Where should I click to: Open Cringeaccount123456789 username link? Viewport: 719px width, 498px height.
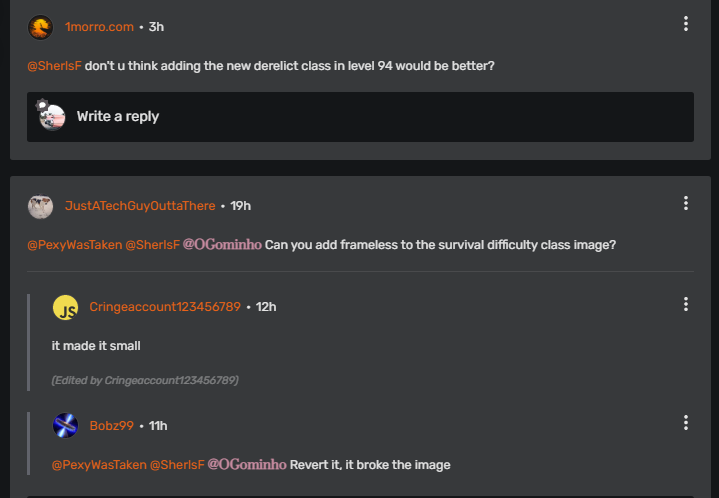(x=165, y=307)
